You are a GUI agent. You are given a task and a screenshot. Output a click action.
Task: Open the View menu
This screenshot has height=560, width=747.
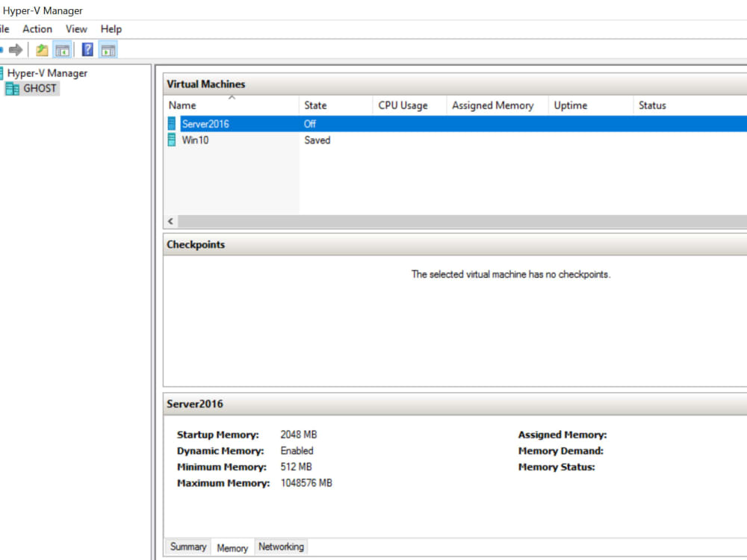(x=76, y=28)
